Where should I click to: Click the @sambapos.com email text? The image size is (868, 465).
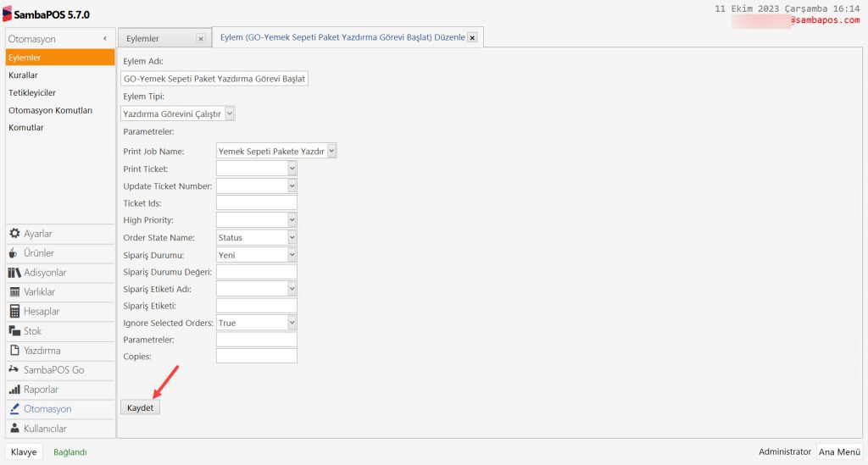(825, 20)
